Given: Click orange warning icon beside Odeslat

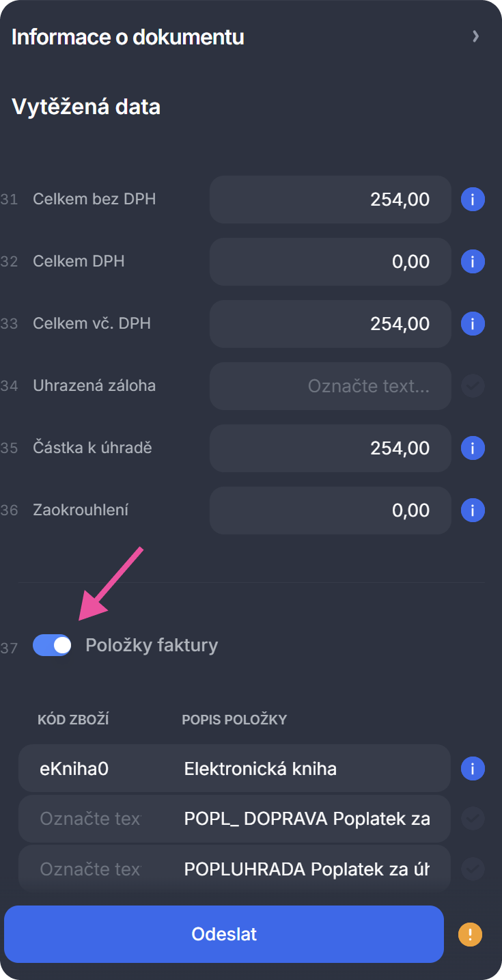Looking at the screenshot, I should coord(470,934).
